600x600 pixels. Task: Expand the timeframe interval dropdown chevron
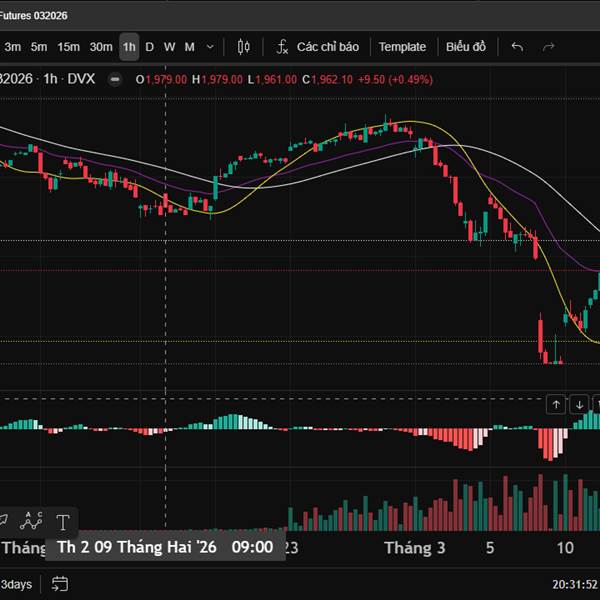pyautogui.click(x=210, y=47)
